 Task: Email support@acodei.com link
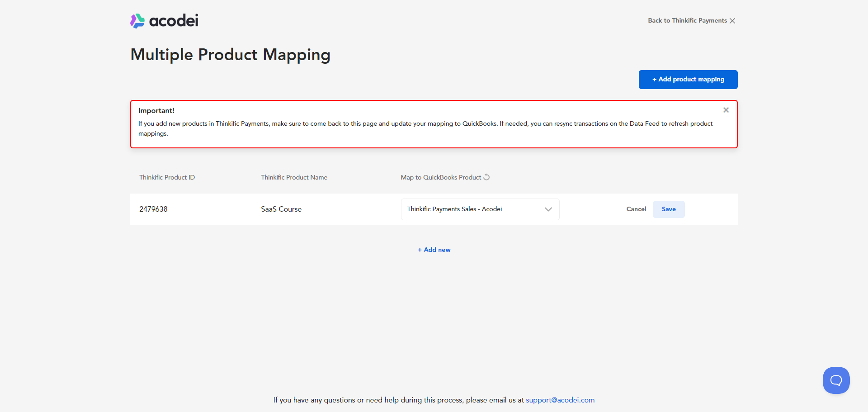click(x=560, y=400)
